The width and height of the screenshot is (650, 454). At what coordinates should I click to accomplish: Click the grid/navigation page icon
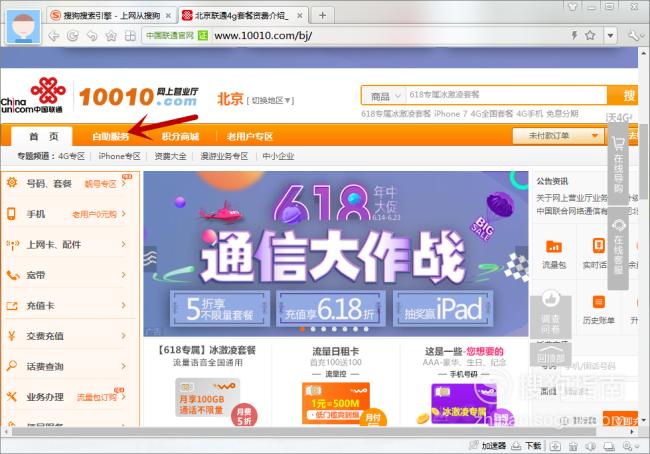pyautogui.click(x=130, y=36)
